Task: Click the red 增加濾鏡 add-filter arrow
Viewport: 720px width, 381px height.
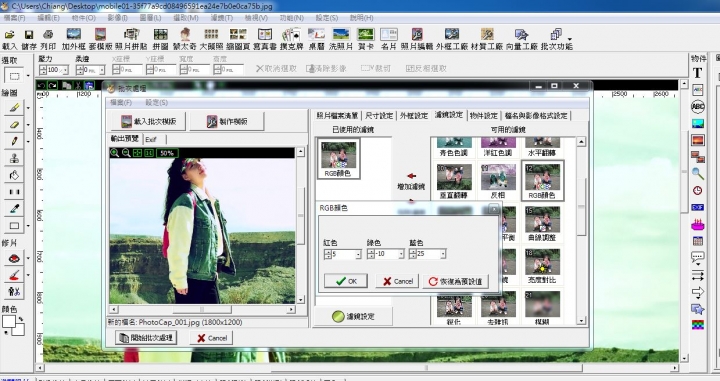Action: (x=411, y=176)
